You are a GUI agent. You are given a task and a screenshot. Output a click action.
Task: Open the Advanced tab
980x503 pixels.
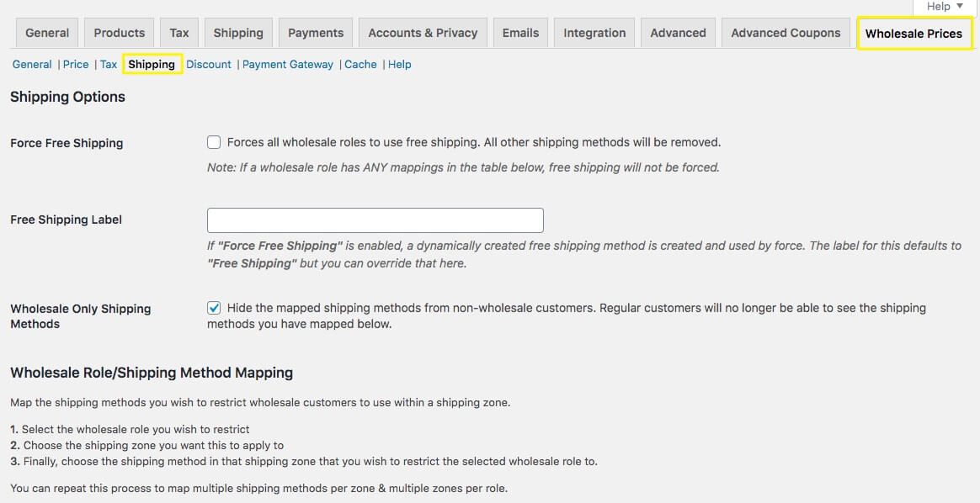(678, 33)
